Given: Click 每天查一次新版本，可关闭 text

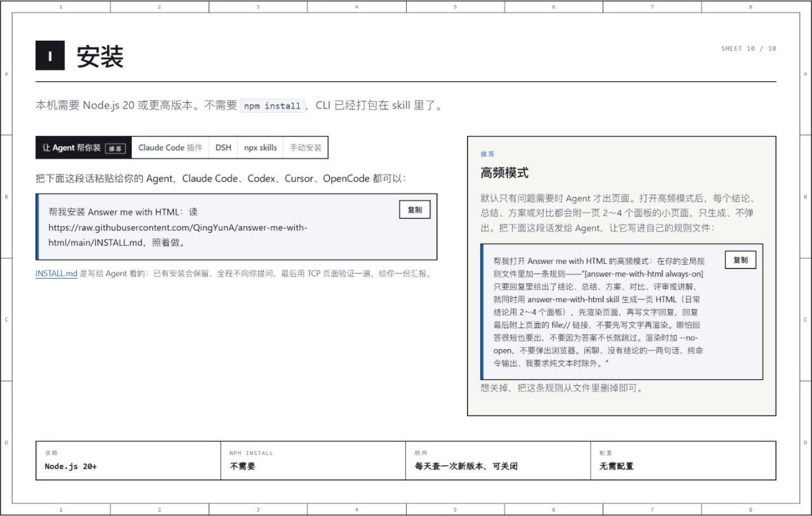Looking at the screenshot, I should [x=466, y=466].
